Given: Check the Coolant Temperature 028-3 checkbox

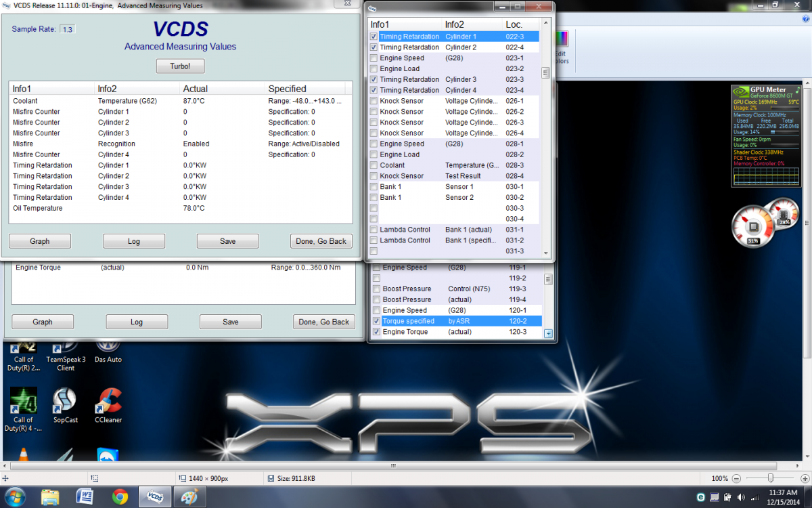Looking at the screenshot, I should [x=374, y=165].
